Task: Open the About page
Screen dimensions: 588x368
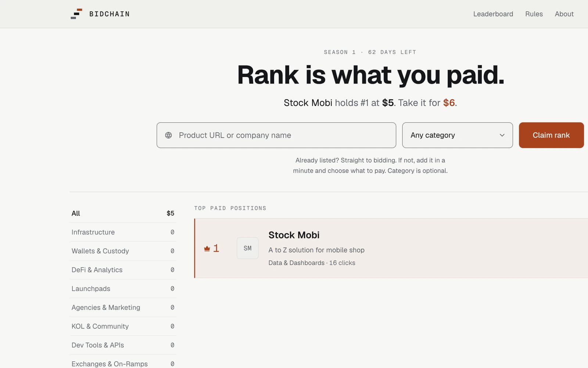Action: 564,14
